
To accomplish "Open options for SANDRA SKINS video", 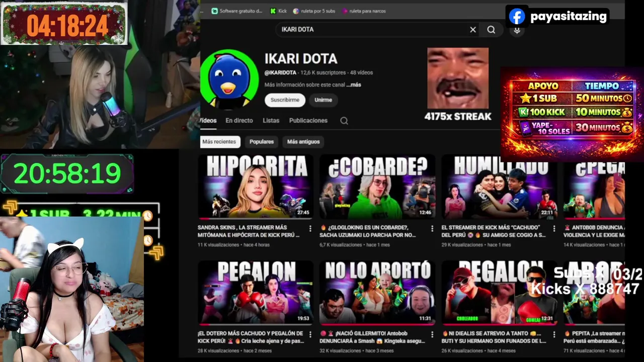I will coord(310,229).
